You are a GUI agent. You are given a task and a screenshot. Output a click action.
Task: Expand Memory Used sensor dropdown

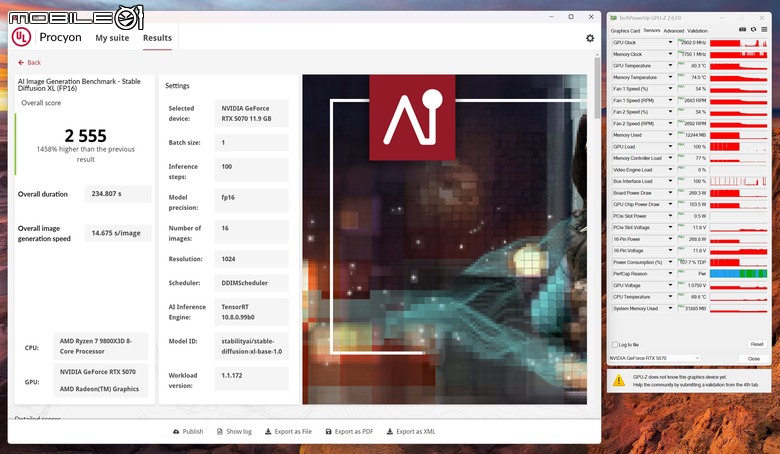[x=670, y=135]
